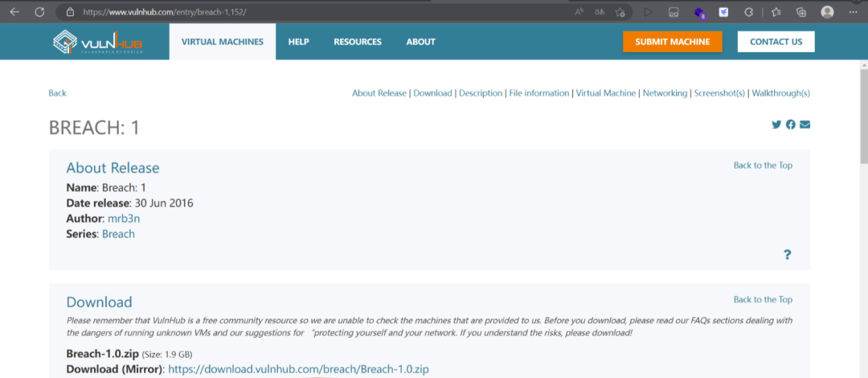Jump to Virtual Machine anchor link
This screenshot has height=378, width=868.
pyautogui.click(x=606, y=93)
